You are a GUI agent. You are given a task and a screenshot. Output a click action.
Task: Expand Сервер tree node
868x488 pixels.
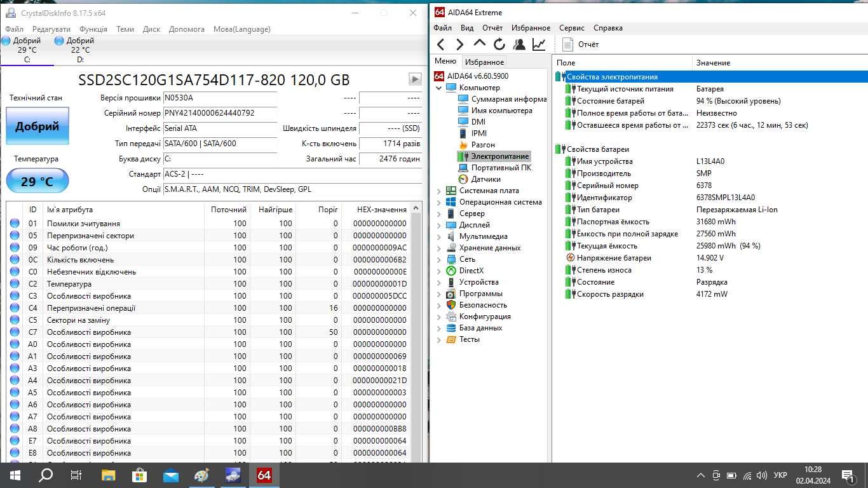pyautogui.click(x=438, y=213)
